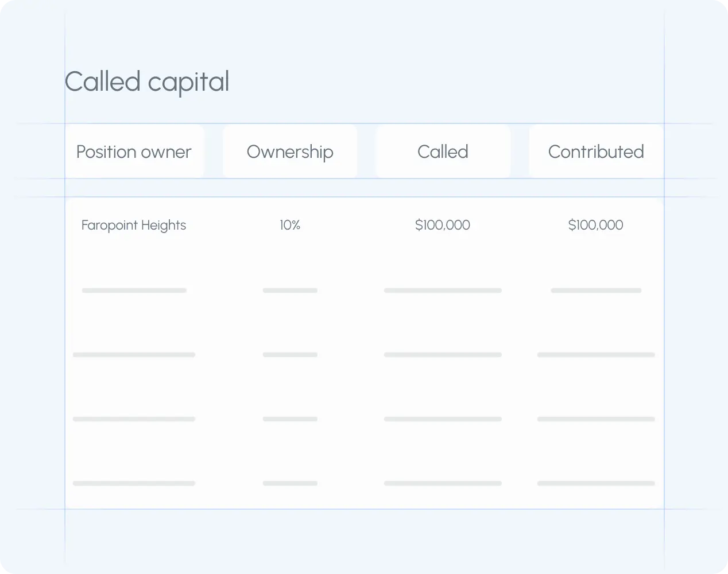Select the first placeholder in Contributed column
Viewport: 728px width, 574px height.
(596, 290)
